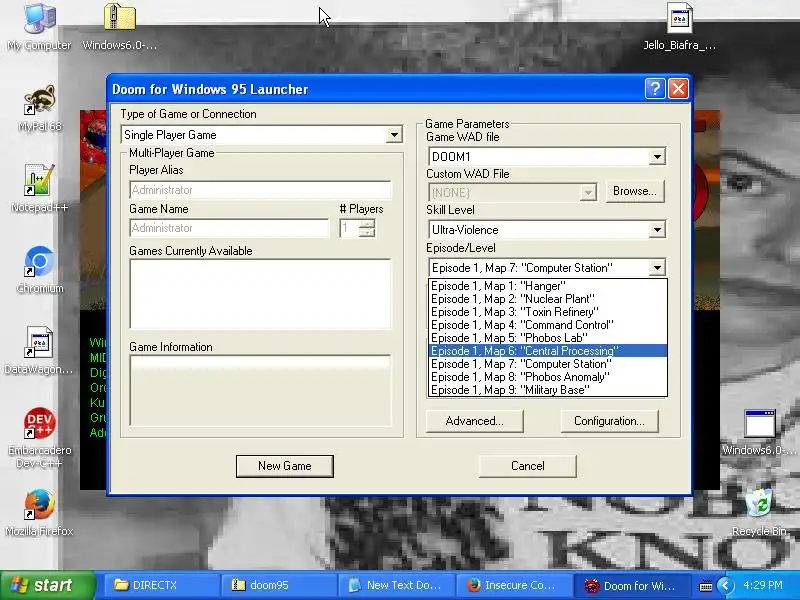
Task: Select Episode 1, Map 2: Nuclear Plant
Action: click(x=547, y=299)
